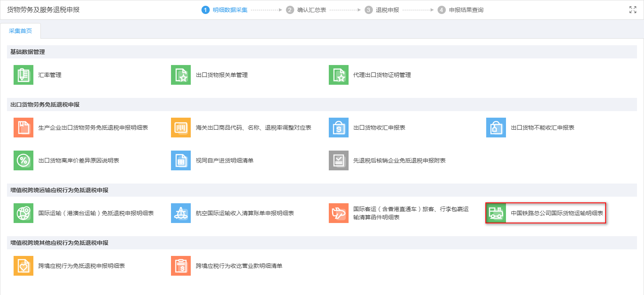Open 航空国际运输收入清算账单申报明细表 link

(x=245, y=213)
